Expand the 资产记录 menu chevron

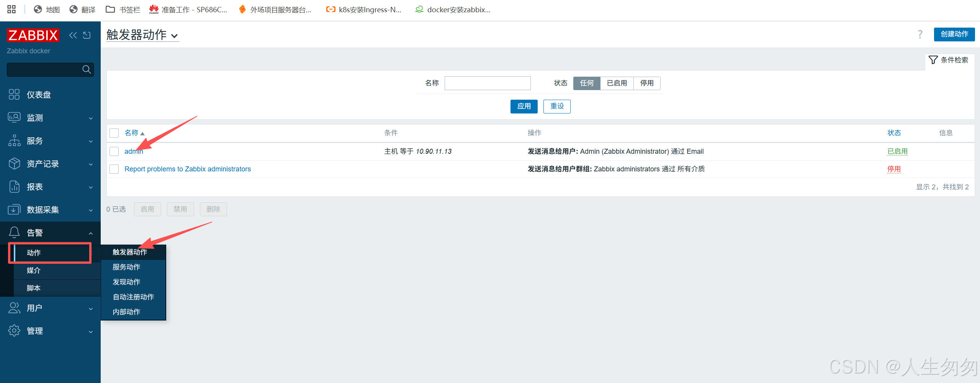(x=91, y=164)
